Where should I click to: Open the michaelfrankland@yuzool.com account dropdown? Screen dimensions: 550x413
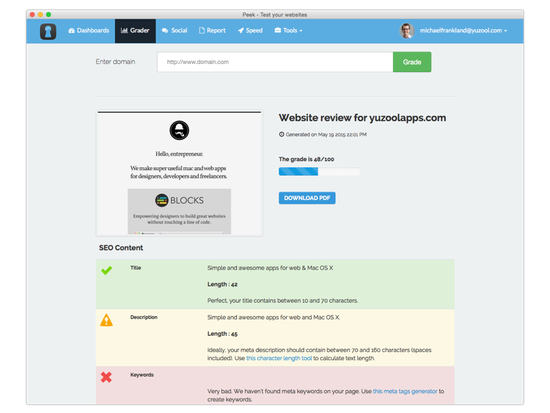coord(463,31)
